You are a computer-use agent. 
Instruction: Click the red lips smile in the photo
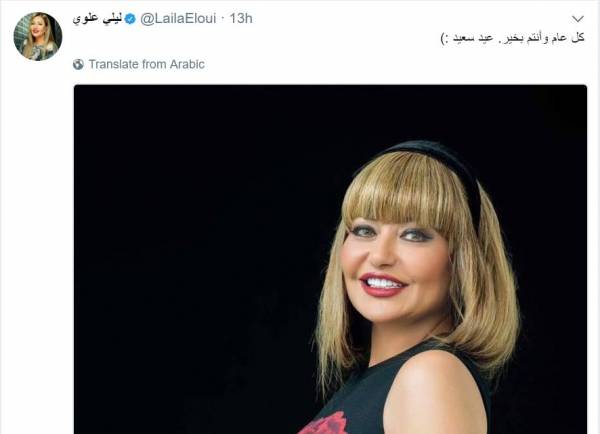click(382, 284)
